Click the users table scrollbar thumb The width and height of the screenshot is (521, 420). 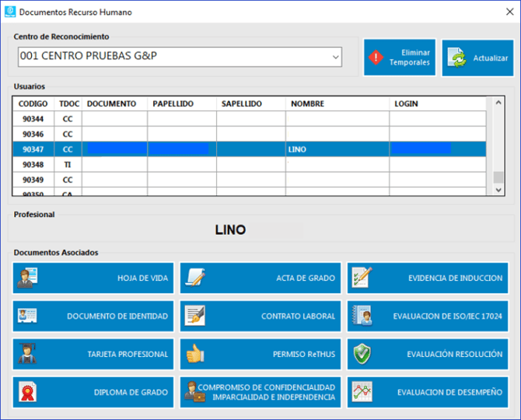(x=498, y=177)
